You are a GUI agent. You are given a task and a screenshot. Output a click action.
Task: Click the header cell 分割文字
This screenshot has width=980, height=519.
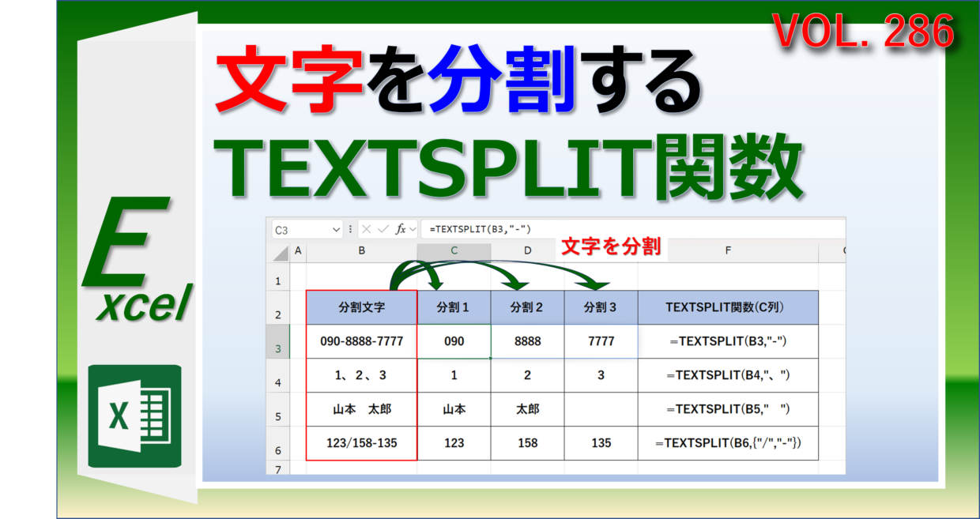tap(362, 307)
